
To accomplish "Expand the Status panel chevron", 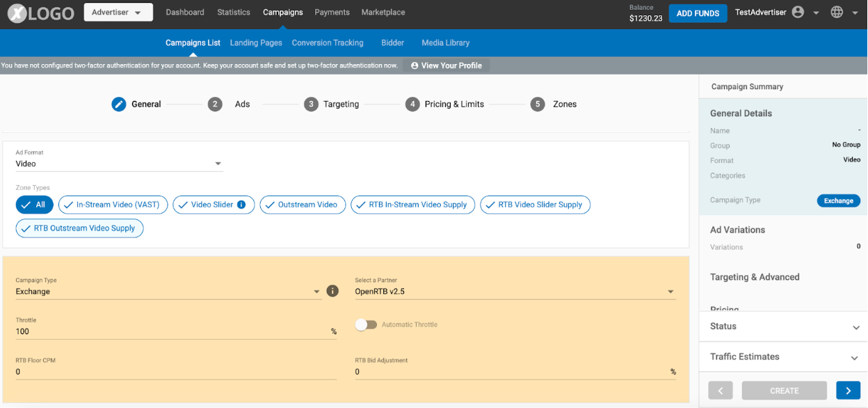I will [x=854, y=326].
